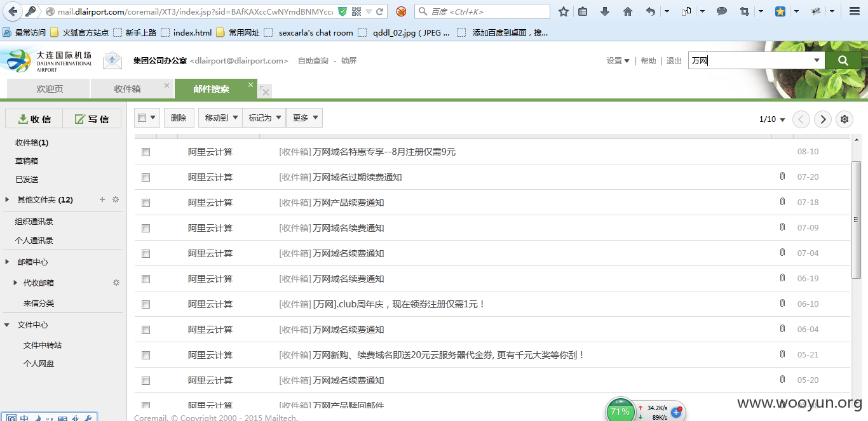The width and height of the screenshot is (868, 421).
Task: Click the mail list vertical scrollbar thumb
Action: [856, 219]
